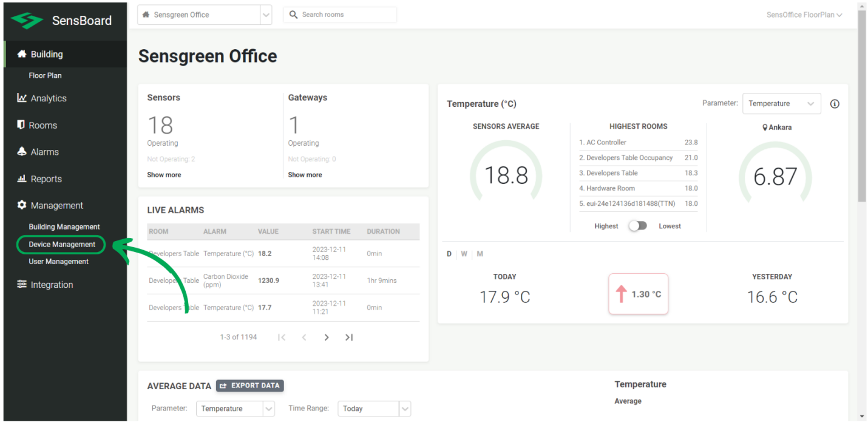Select the D (day) period tab
Viewport: 868px width, 425px height.
click(x=449, y=254)
